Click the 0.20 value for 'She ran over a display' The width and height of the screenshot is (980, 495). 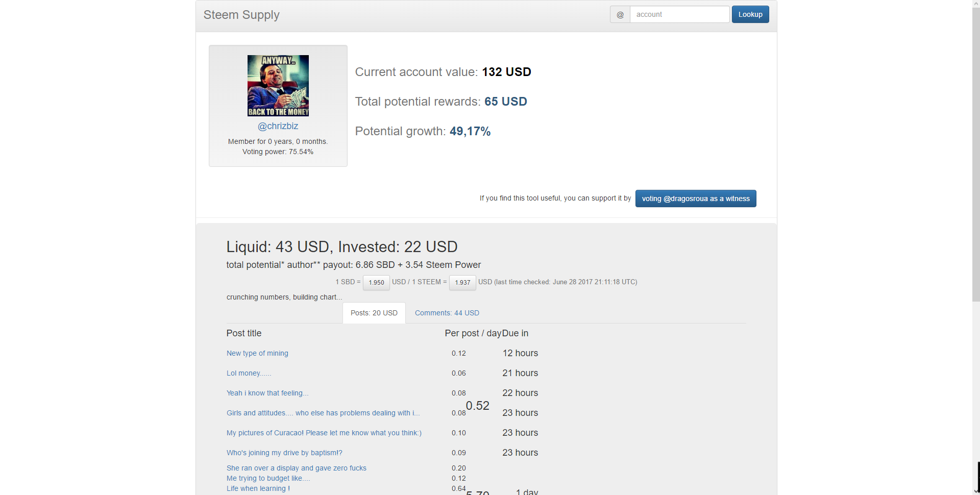pos(459,468)
